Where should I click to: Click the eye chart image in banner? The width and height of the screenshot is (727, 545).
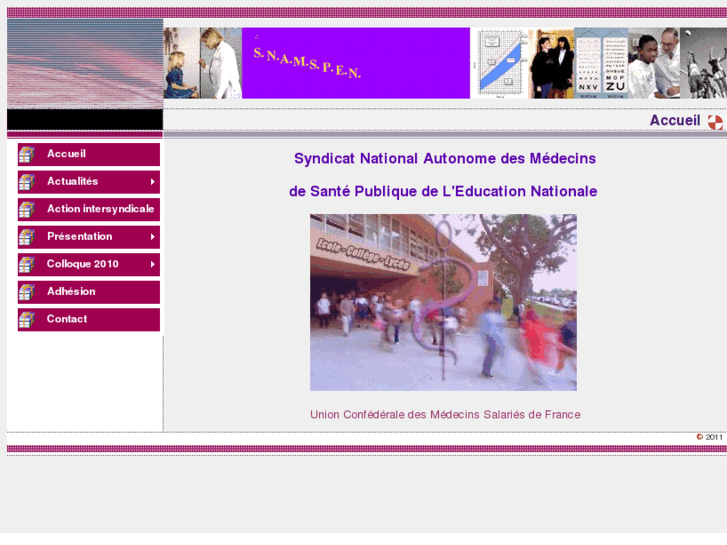tap(601, 63)
